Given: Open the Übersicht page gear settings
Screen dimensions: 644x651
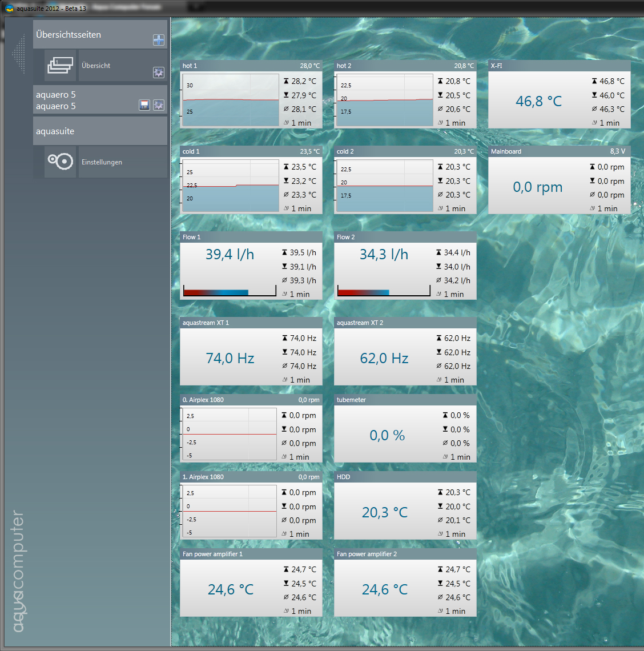Looking at the screenshot, I should (x=159, y=73).
